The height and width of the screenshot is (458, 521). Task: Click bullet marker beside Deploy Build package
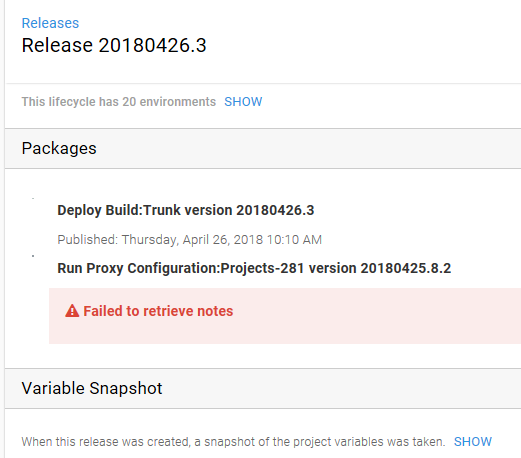33,198
